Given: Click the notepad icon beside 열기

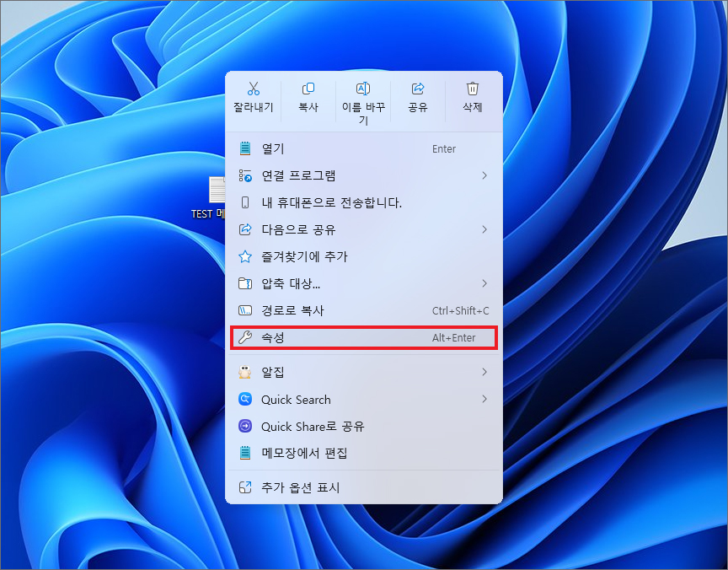Looking at the screenshot, I should tap(244, 148).
